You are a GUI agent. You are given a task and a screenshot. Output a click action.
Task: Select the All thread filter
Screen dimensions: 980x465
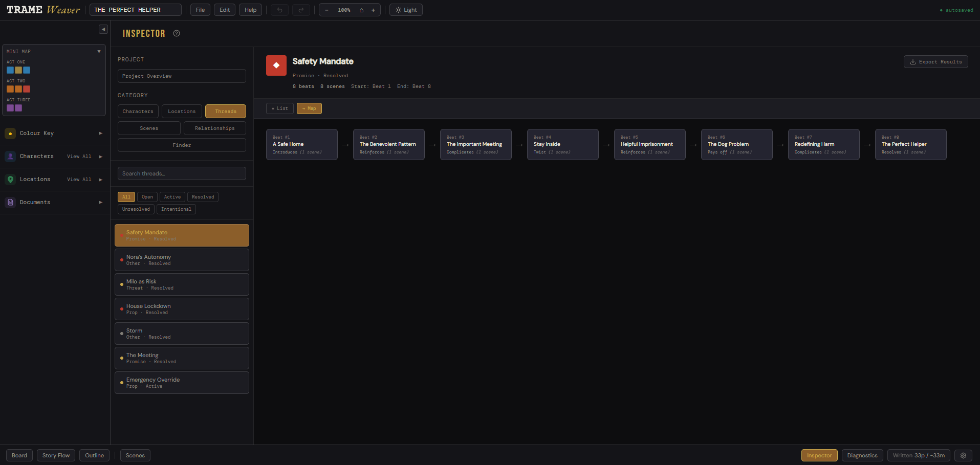click(126, 197)
